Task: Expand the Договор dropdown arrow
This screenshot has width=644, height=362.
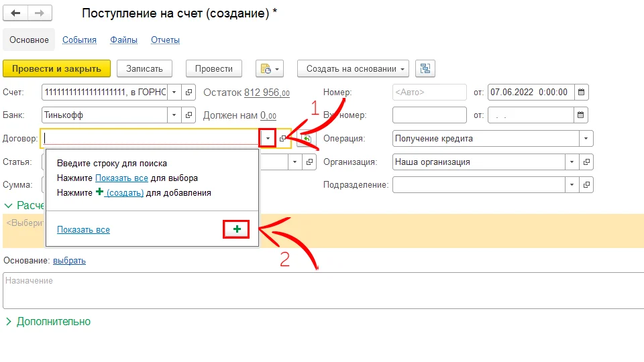Action: (268, 138)
